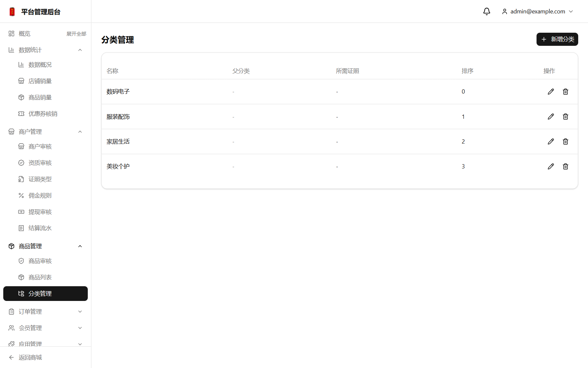Image resolution: width=588 pixels, height=368 pixels.
Task: Edit the 家居生活 category with pencil icon
Action: [551, 141]
